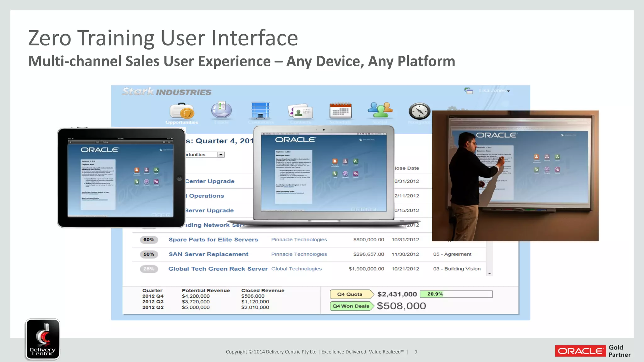This screenshot has height=362, width=644.
Task: Select the whiteboard presenter photo
Action: (x=515, y=176)
